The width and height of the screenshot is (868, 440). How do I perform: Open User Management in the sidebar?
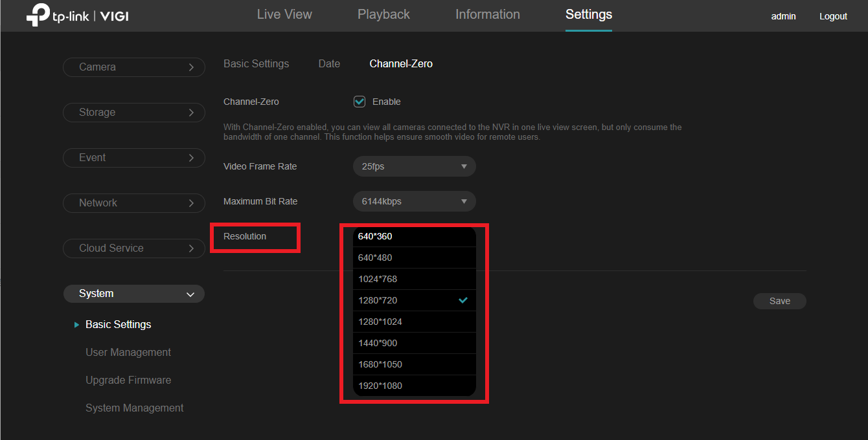pyautogui.click(x=128, y=352)
